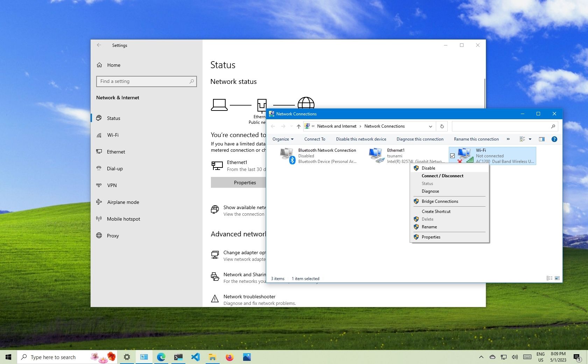The height and width of the screenshot is (364, 588).
Task: Click the Network Connections search box
Action: tap(504, 126)
